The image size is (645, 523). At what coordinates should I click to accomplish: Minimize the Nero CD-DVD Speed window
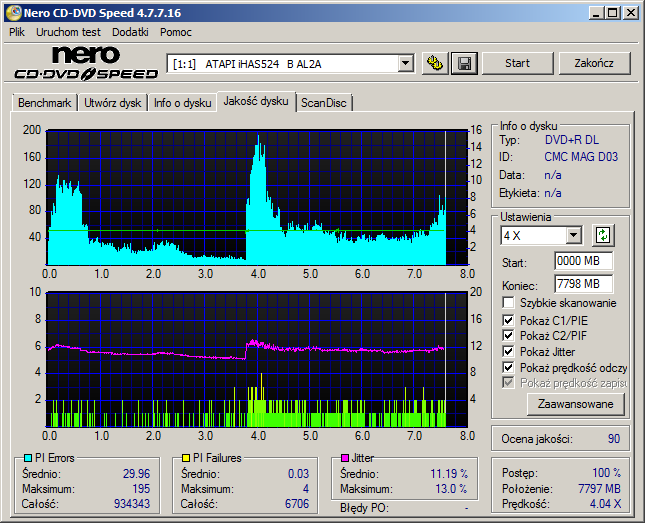tap(596, 13)
